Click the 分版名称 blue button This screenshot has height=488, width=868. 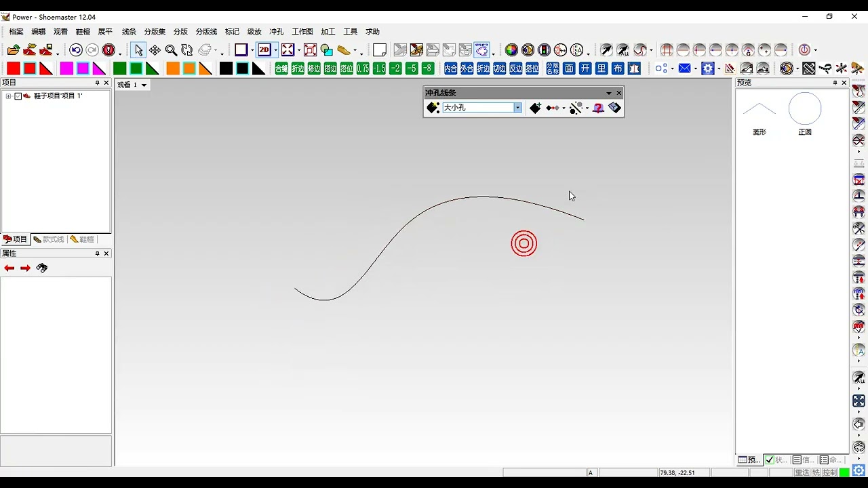553,68
